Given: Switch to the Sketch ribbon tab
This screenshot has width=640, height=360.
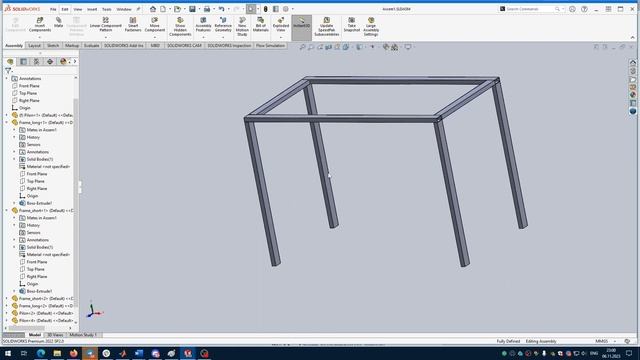Looking at the screenshot, I should [53, 46].
